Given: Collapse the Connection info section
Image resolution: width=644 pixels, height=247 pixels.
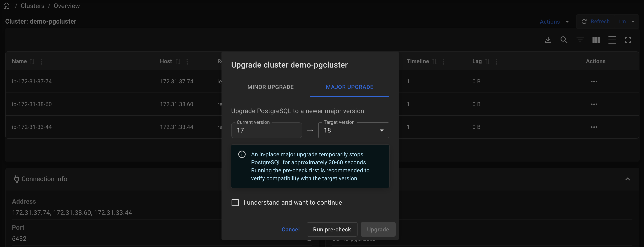Looking at the screenshot, I should [x=627, y=179].
